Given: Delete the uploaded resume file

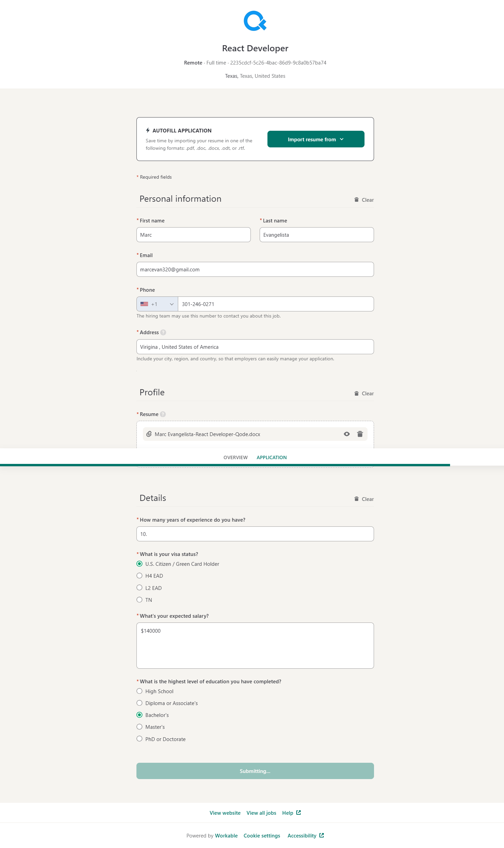Looking at the screenshot, I should [x=360, y=434].
